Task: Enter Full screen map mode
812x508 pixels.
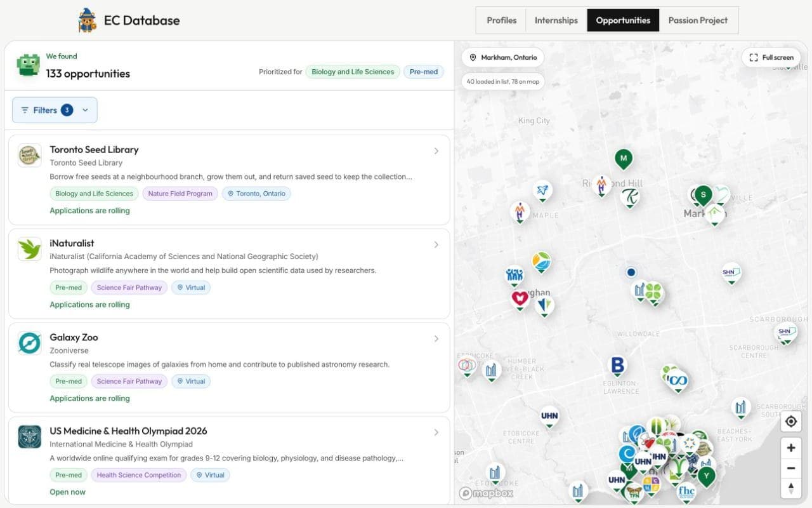Action: point(771,57)
